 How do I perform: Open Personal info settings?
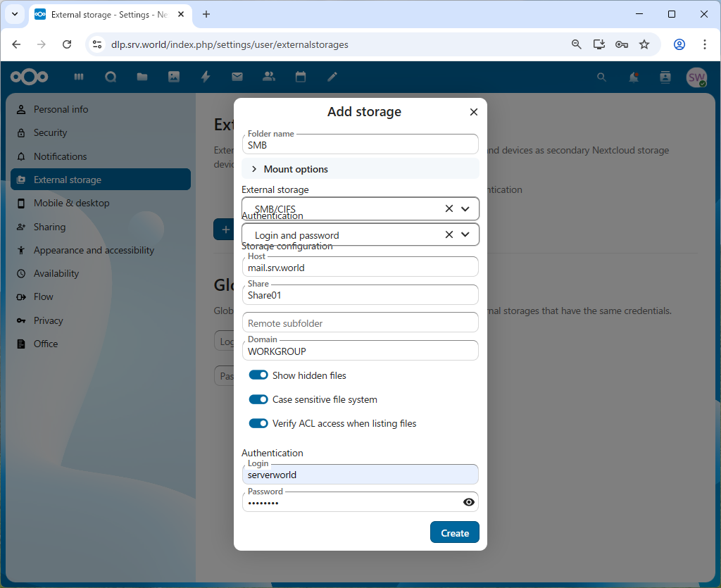coord(101,109)
